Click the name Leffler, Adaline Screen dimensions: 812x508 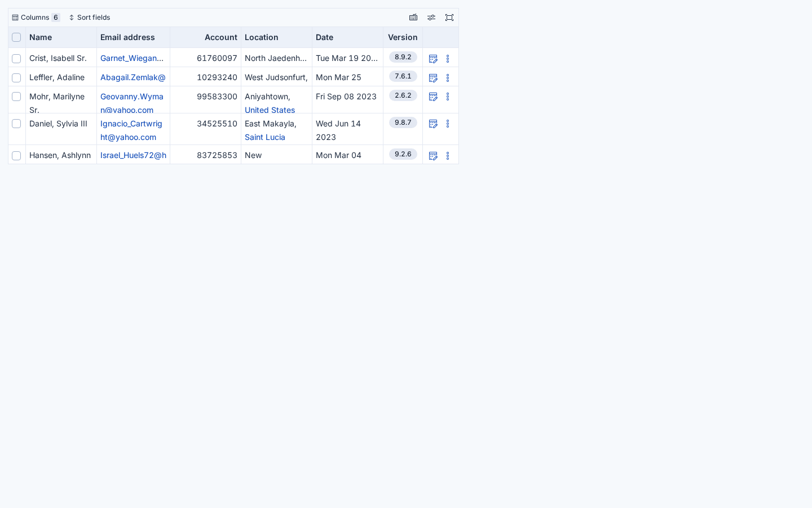(57, 77)
